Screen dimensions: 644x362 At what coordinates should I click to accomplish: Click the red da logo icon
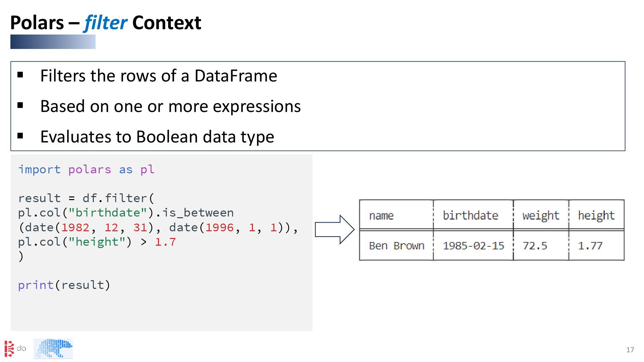pyautogui.click(x=9, y=349)
